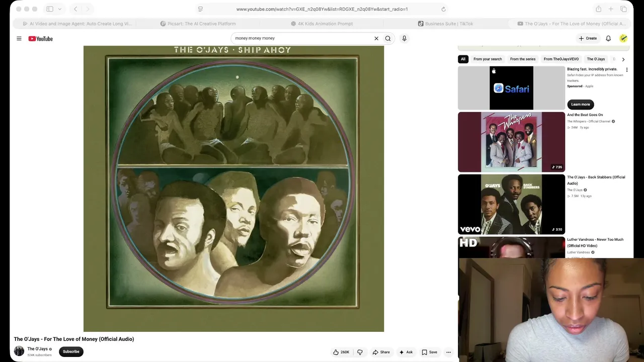Viewport: 644px width, 362px height.
Task: Like the video with thumbs up
Action: coord(341,352)
